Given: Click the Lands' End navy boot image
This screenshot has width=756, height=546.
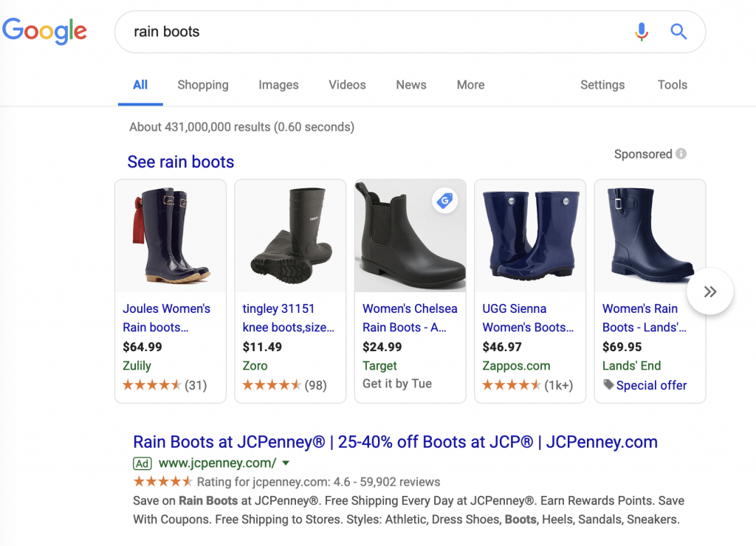Looking at the screenshot, I should (650, 236).
